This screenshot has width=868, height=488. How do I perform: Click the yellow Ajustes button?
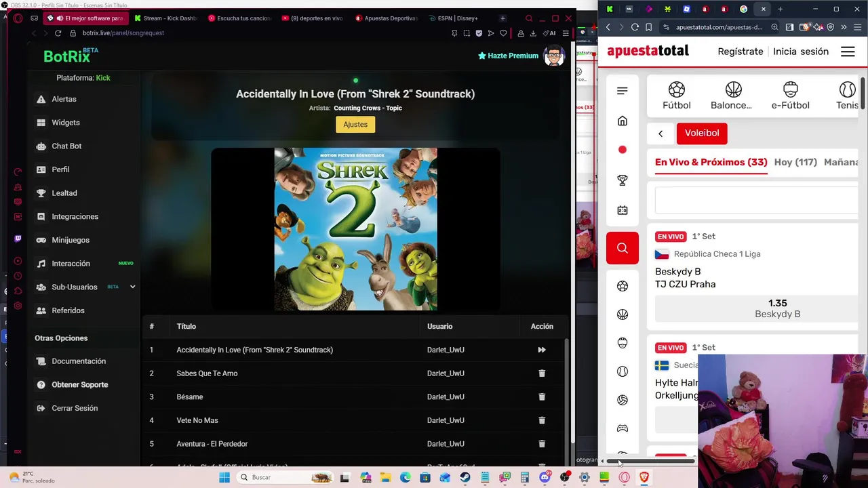point(355,124)
